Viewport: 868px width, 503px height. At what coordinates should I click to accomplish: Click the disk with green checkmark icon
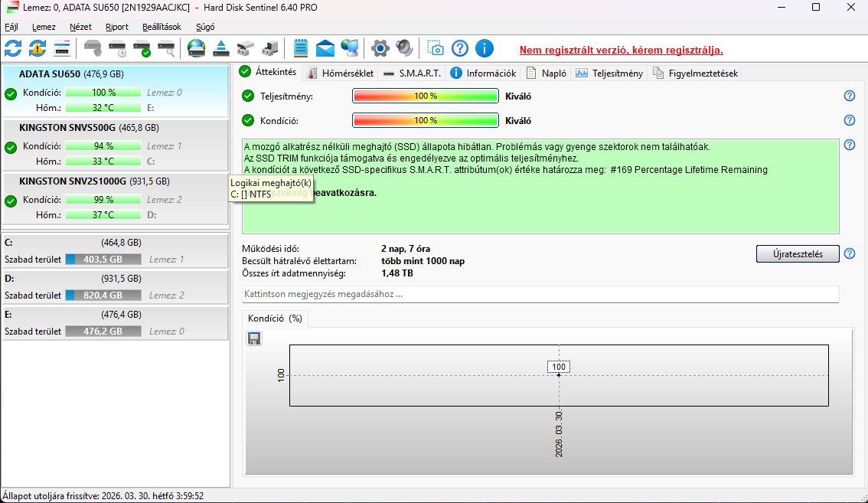click(142, 49)
